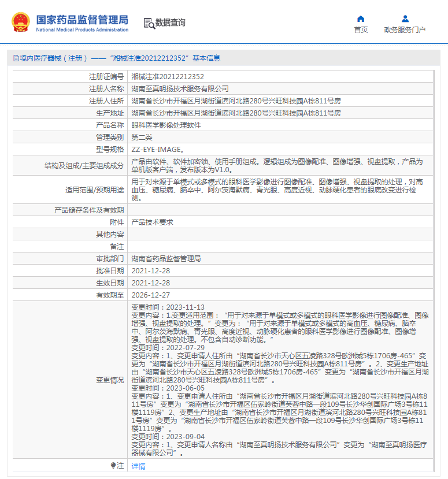Click 产品技术要求 attachment value
The height and width of the screenshot is (479, 448).
(152, 222)
